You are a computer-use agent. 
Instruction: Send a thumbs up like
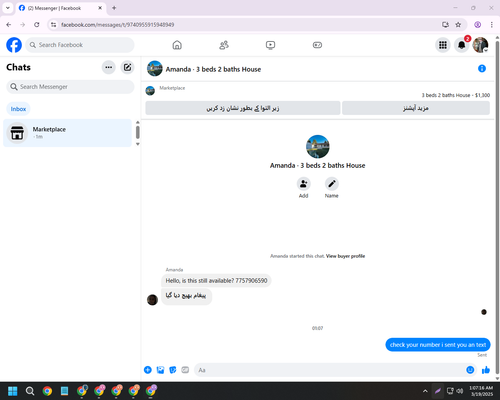point(486,370)
